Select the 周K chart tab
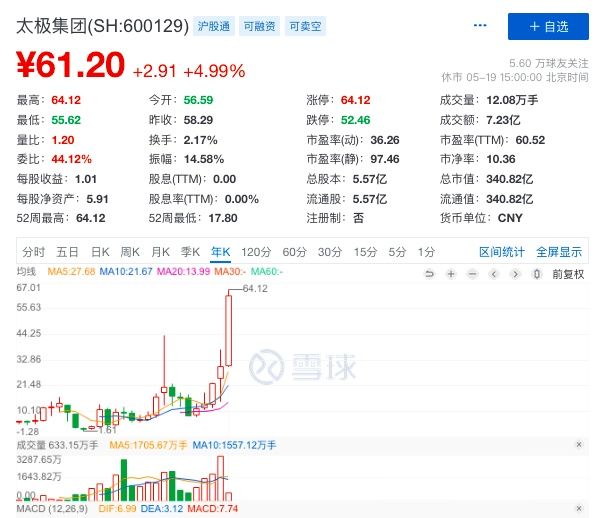Image resolution: width=608 pixels, height=518 pixels. click(x=130, y=252)
